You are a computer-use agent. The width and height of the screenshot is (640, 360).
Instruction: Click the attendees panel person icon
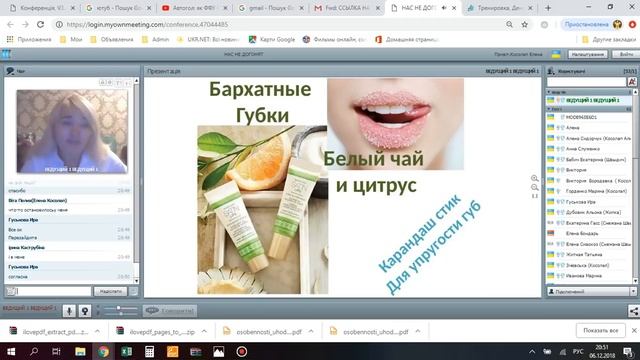pos(551,71)
